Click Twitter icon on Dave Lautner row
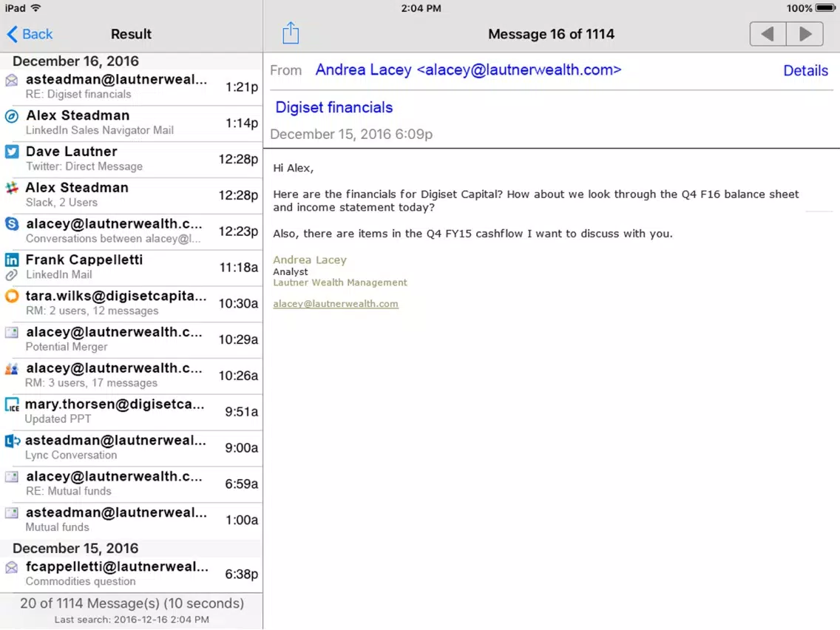The image size is (840, 630). coord(11,152)
